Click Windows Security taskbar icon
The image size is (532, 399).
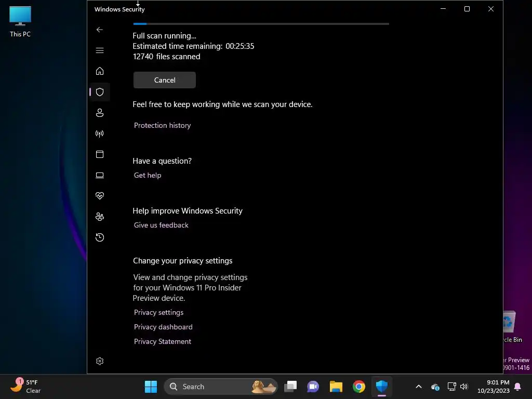click(382, 387)
